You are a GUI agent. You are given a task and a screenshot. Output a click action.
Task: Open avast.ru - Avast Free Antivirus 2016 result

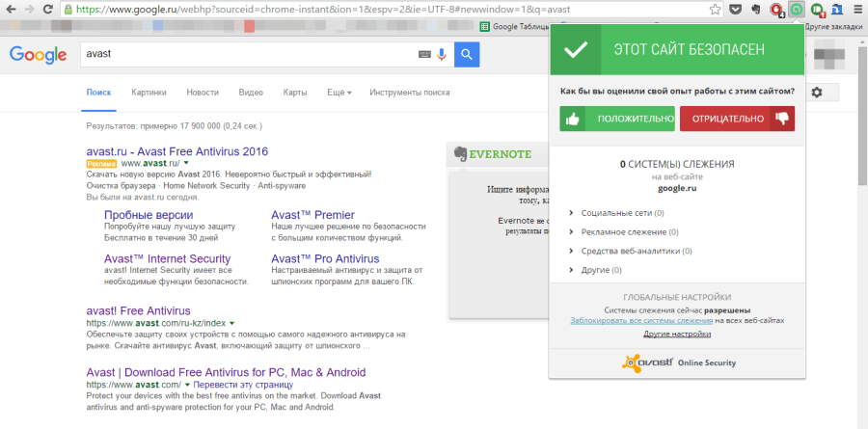(177, 151)
